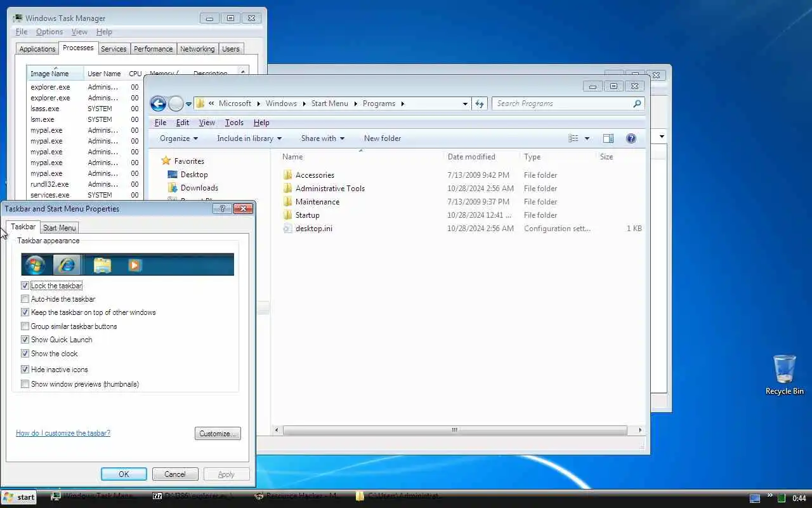The height and width of the screenshot is (508, 812).
Task: Show hidden tray icons chevron
Action: 770,496
